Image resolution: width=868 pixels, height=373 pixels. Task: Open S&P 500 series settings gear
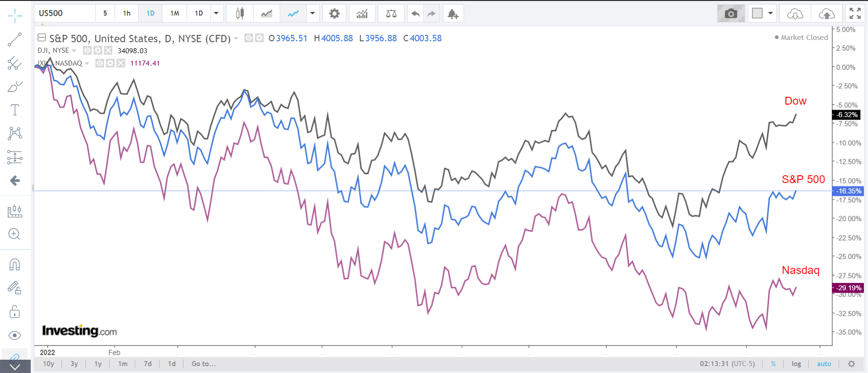click(260, 38)
